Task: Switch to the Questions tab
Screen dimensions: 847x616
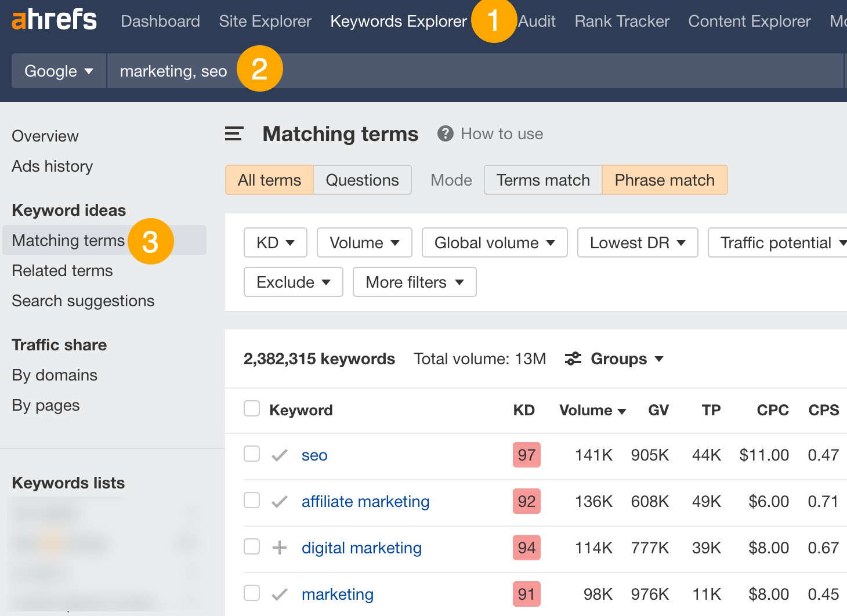Action: tap(362, 180)
